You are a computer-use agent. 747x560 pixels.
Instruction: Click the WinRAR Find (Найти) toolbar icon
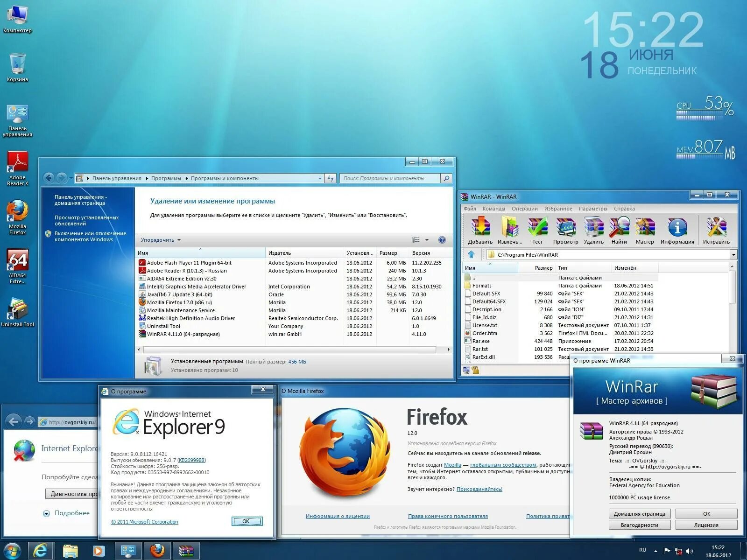tap(619, 231)
